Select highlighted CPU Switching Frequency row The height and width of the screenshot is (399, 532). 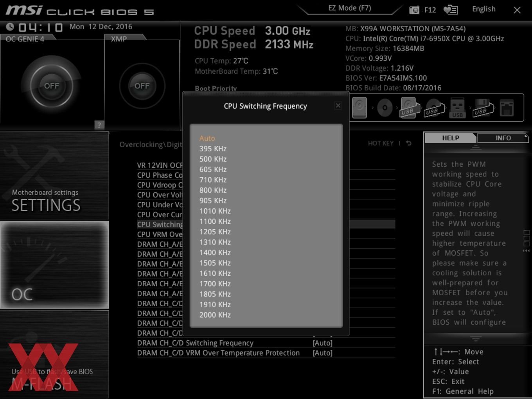(x=160, y=224)
